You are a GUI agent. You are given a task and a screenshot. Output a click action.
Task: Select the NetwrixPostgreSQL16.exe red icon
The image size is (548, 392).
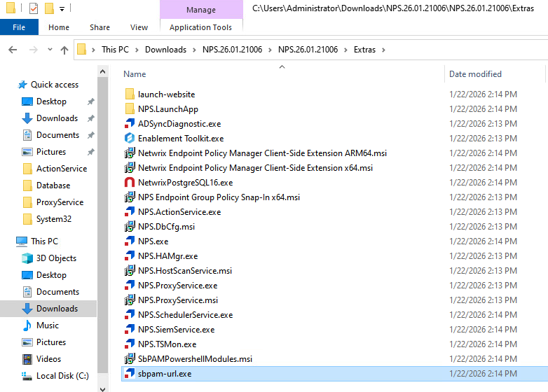click(x=130, y=182)
